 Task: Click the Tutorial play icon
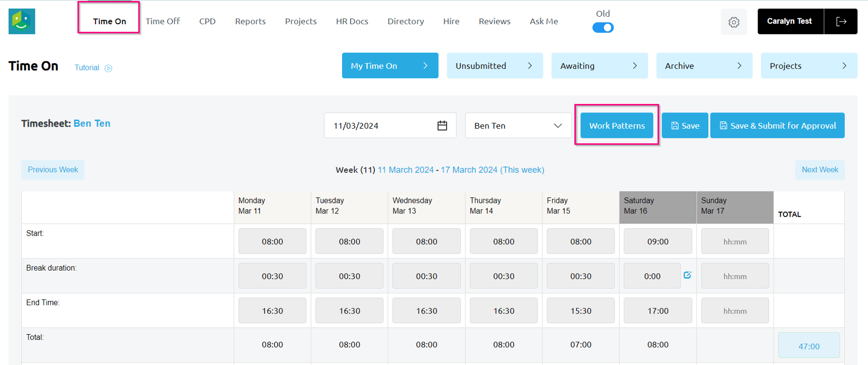point(108,68)
